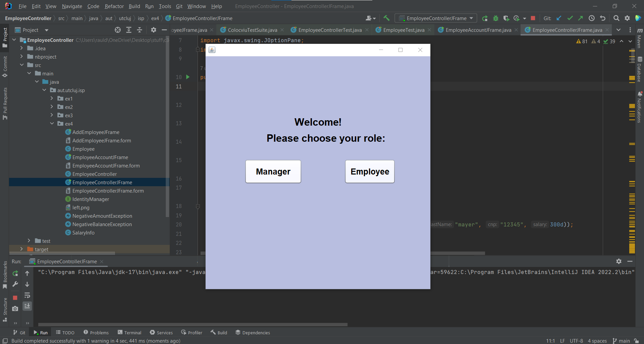This screenshot has width=644, height=344.
Task: Open Search Everywhere with the magnifier
Action: pos(616,18)
